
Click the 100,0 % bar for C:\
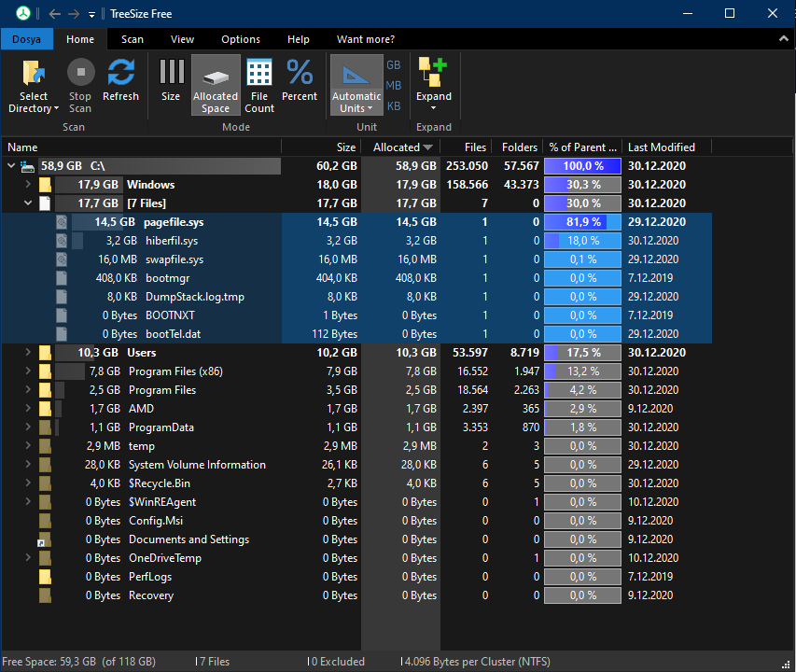click(x=583, y=166)
